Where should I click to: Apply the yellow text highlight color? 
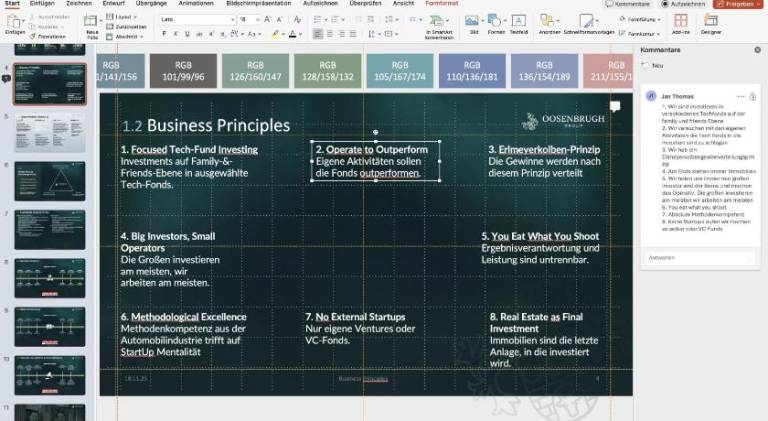click(275, 34)
